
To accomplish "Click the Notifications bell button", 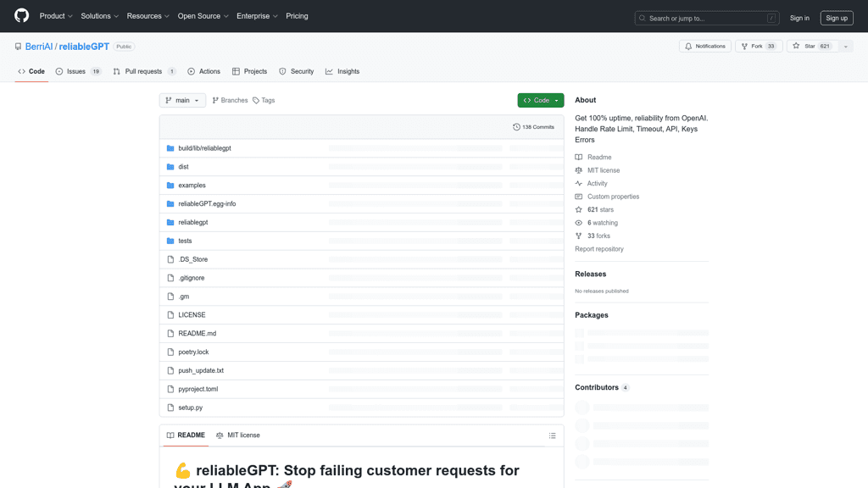I will point(704,47).
